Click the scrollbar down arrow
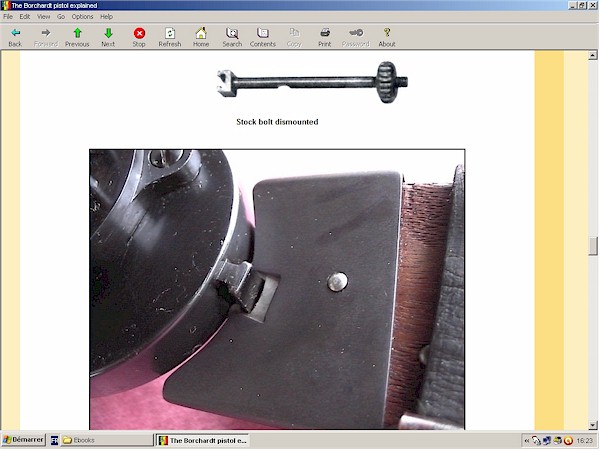This screenshot has width=600, height=450. (x=593, y=425)
